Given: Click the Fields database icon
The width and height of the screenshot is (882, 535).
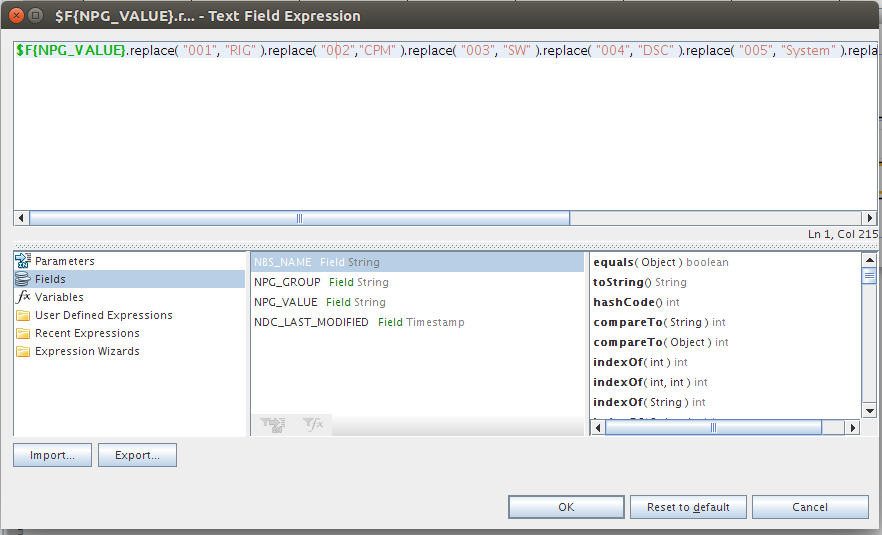Looking at the screenshot, I should click(23, 279).
